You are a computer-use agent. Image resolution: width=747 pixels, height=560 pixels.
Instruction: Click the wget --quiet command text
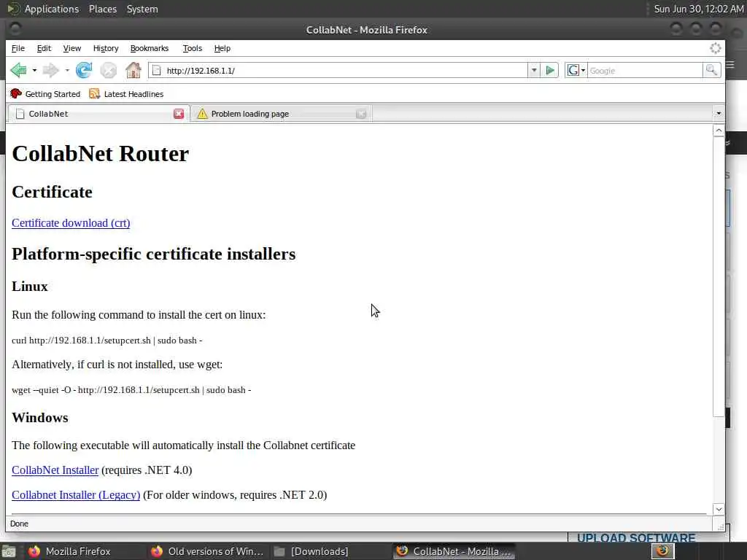click(x=131, y=390)
